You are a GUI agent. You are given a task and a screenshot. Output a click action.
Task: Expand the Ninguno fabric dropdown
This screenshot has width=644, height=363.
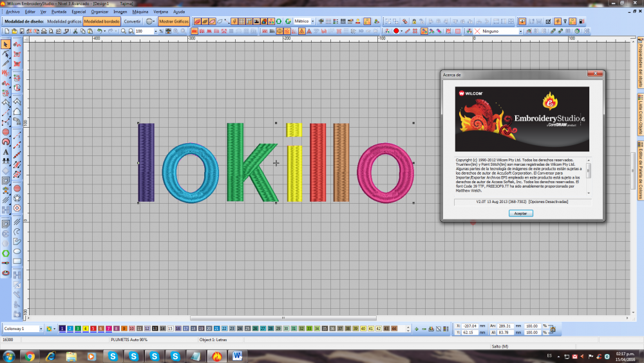(x=520, y=31)
